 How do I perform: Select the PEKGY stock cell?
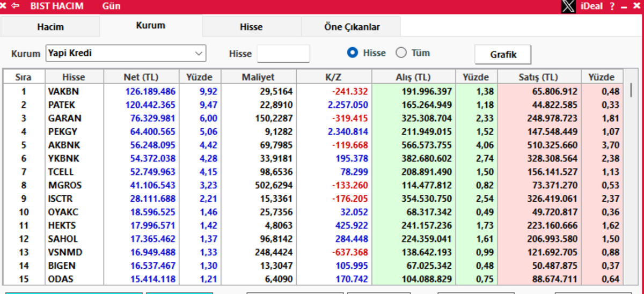(x=75, y=131)
